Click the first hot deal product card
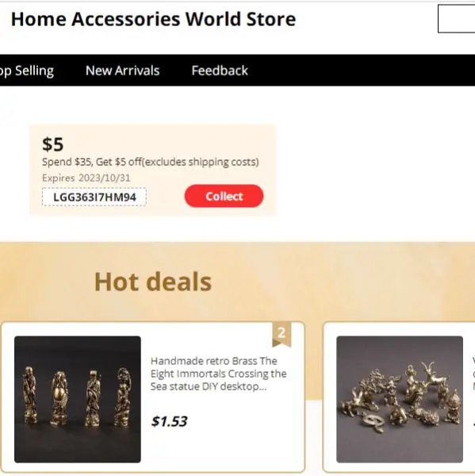 click(x=153, y=397)
